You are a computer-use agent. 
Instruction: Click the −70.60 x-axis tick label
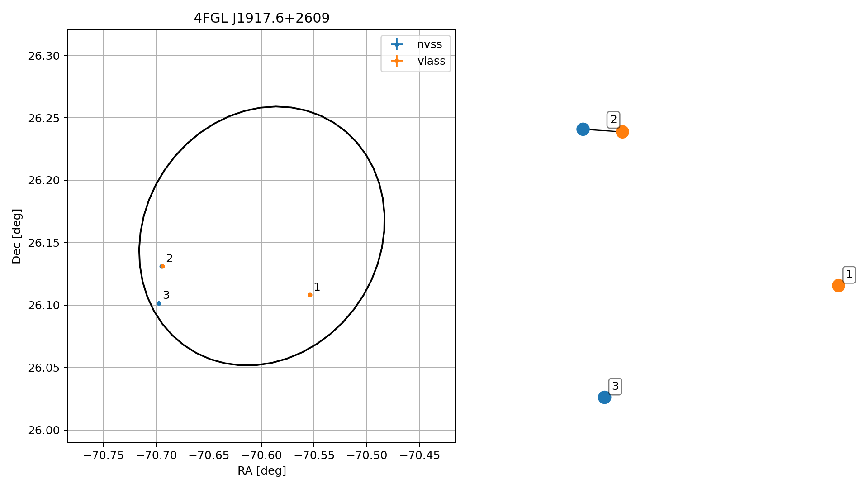pos(261,455)
